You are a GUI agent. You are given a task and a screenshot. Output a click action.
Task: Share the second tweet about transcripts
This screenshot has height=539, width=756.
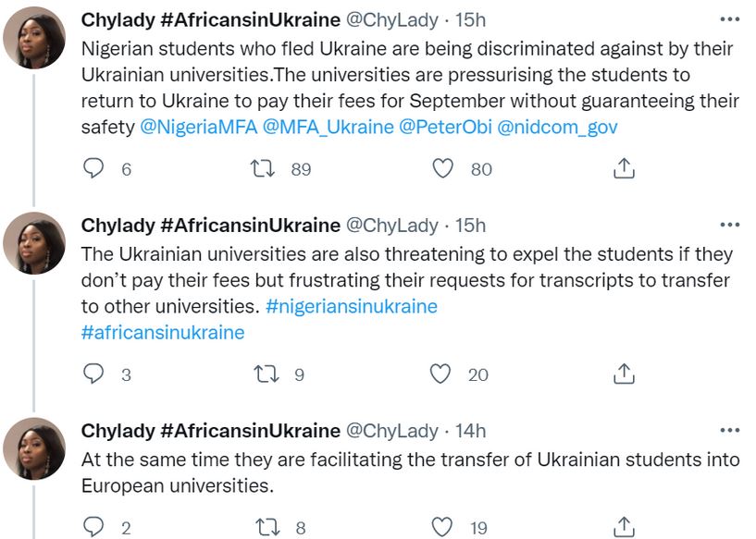pos(625,374)
